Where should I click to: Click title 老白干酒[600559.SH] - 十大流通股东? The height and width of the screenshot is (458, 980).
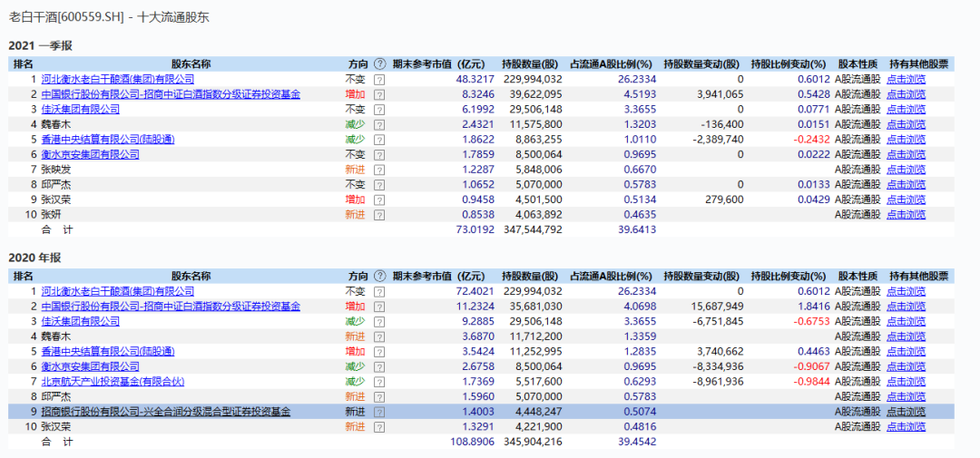[110, 17]
